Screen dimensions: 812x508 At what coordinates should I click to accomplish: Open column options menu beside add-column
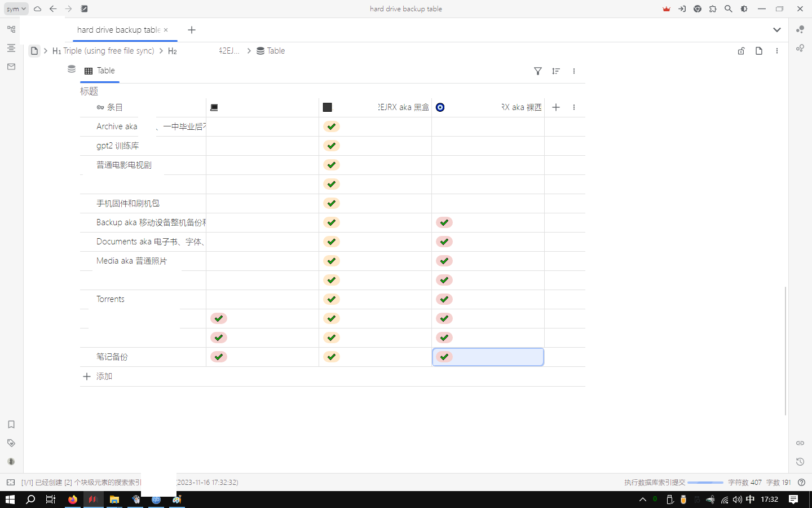click(x=574, y=107)
